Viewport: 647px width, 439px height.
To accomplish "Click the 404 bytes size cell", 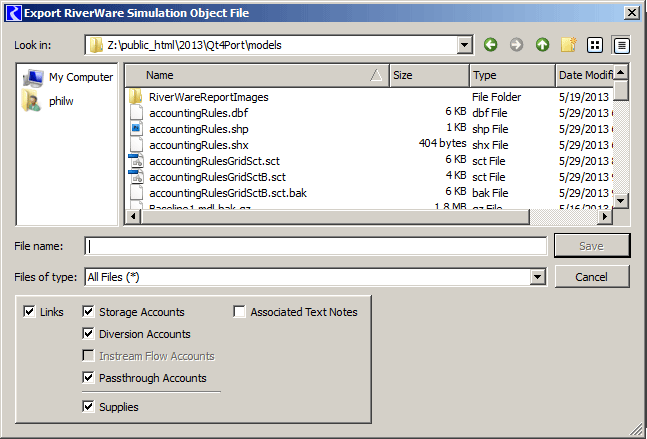I will pos(442,143).
